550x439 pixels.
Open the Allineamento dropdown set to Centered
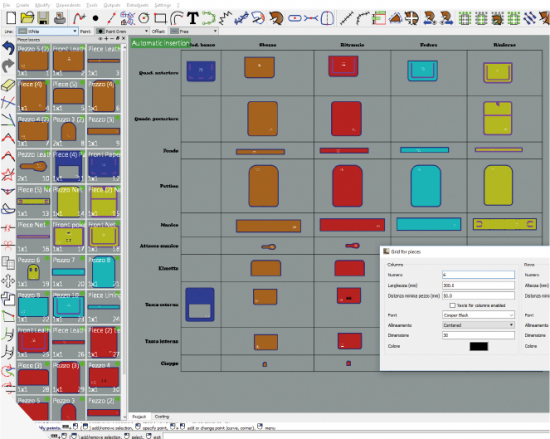(478, 325)
